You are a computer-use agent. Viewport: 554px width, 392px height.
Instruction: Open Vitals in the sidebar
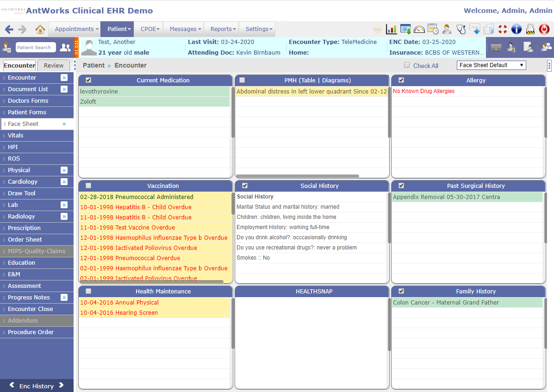[37, 136]
